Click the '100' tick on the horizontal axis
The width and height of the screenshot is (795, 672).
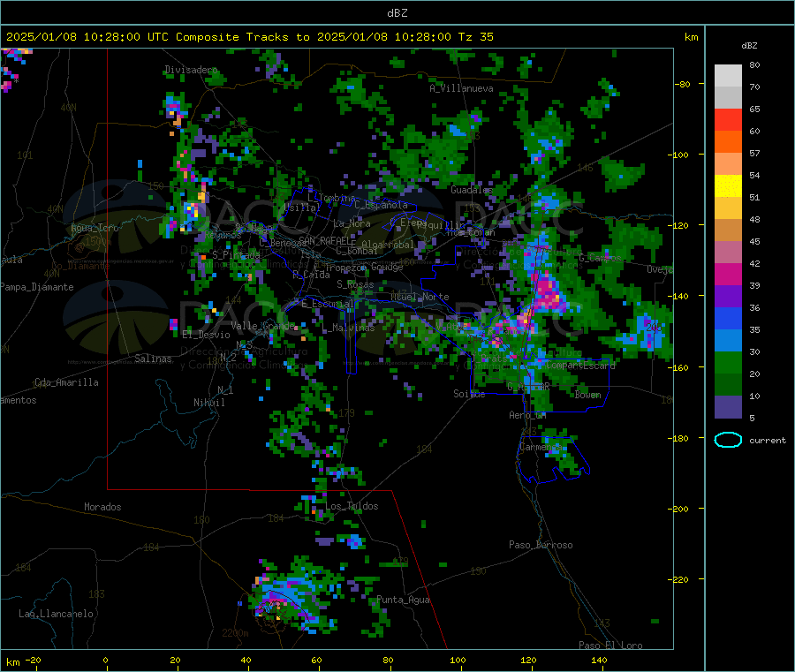458,660
